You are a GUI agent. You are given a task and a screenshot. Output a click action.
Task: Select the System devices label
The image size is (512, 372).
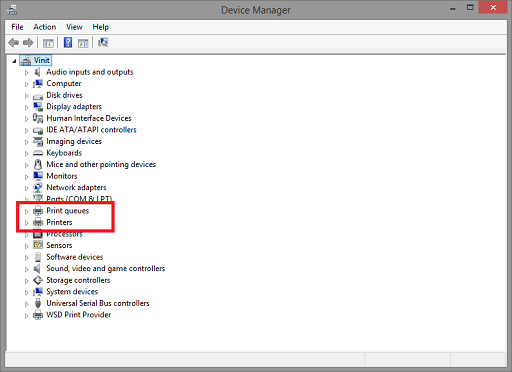pos(72,292)
